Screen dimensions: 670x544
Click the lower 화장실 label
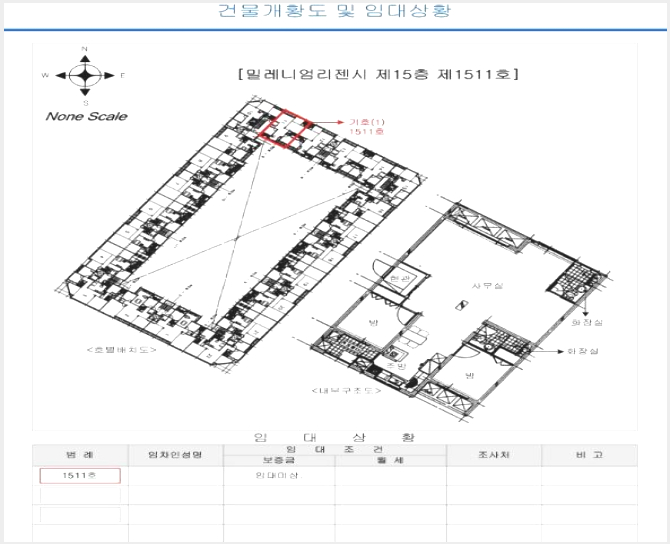point(583,351)
